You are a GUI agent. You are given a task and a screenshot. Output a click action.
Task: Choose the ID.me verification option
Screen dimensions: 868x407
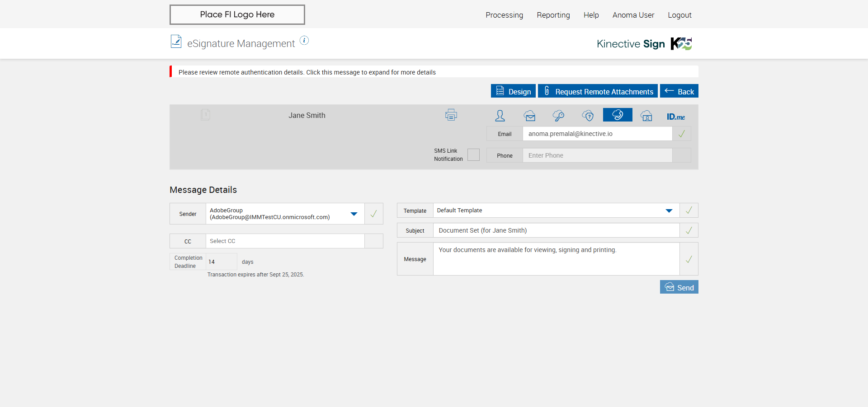point(675,117)
